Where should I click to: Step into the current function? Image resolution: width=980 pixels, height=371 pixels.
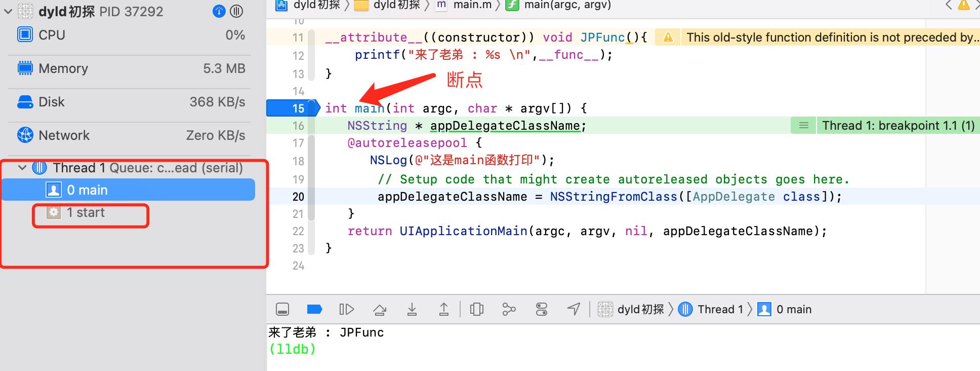tap(412, 309)
